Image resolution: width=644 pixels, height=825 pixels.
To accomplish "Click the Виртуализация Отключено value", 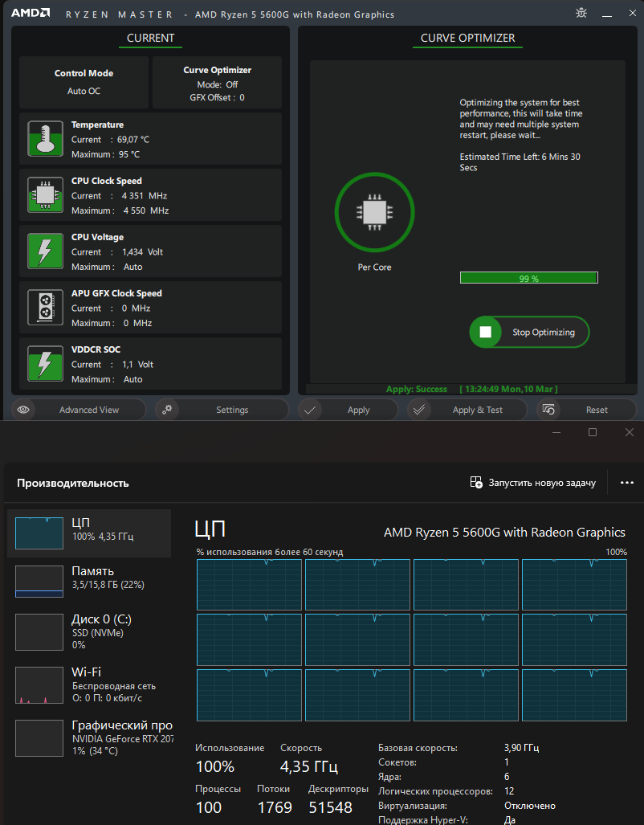I will tap(530, 806).
